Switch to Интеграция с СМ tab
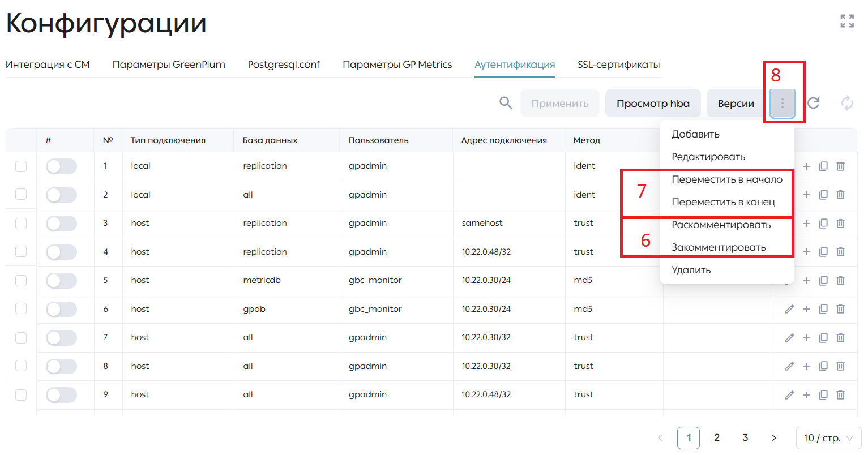 [48, 65]
